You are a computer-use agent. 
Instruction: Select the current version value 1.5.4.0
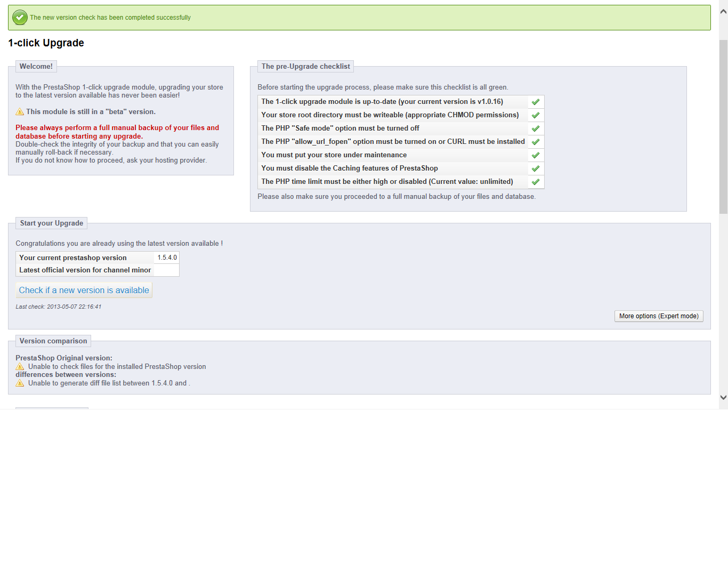(x=167, y=258)
